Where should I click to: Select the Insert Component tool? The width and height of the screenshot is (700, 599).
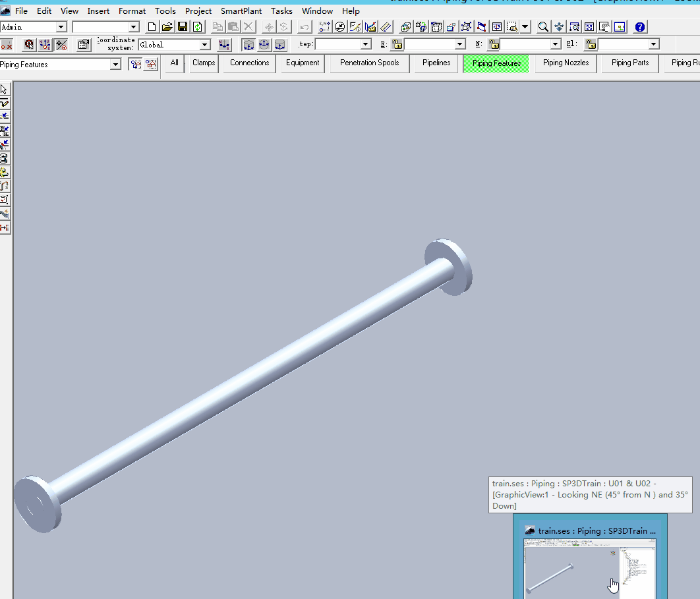point(5,130)
